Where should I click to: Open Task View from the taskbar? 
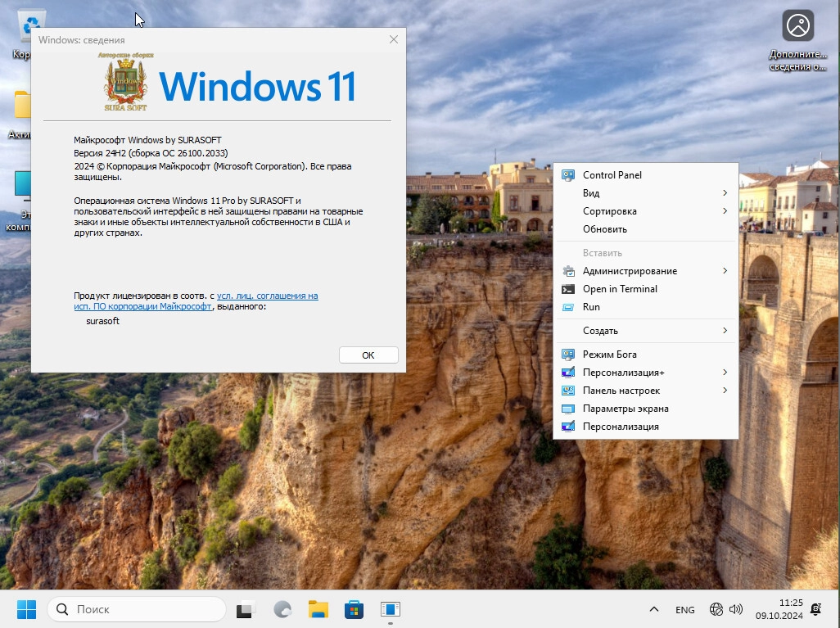[x=246, y=609]
